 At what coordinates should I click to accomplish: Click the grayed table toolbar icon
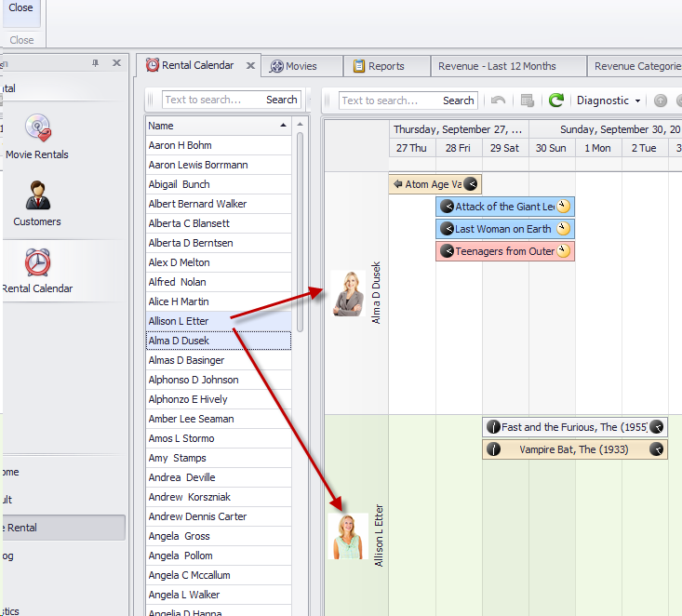pyautogui.click(x=528, y=100)
